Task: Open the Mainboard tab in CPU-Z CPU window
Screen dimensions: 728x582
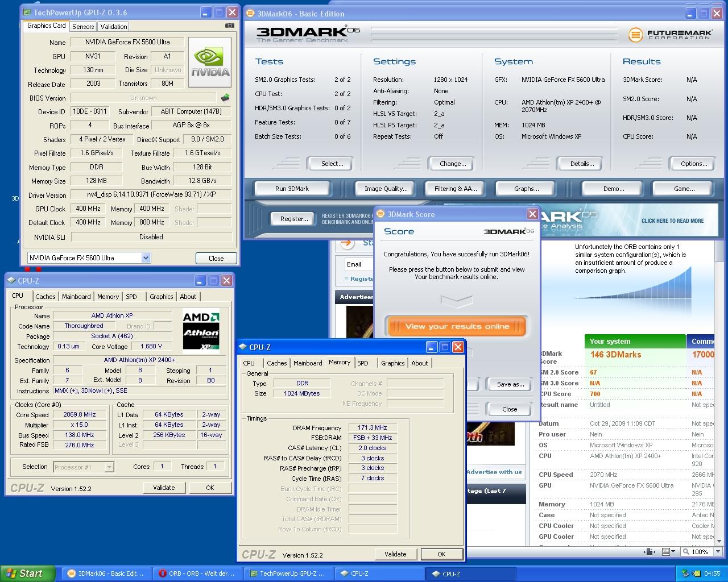Action: click(76, 297)
